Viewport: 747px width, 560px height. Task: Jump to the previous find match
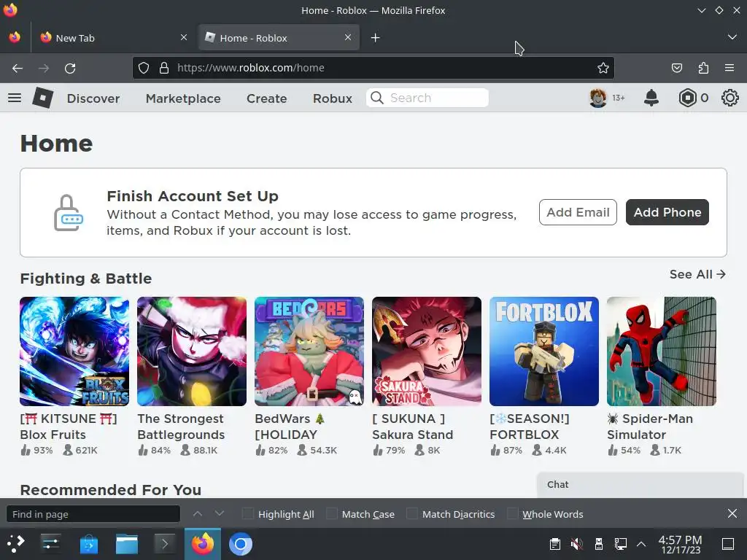[x=198, y=513]
